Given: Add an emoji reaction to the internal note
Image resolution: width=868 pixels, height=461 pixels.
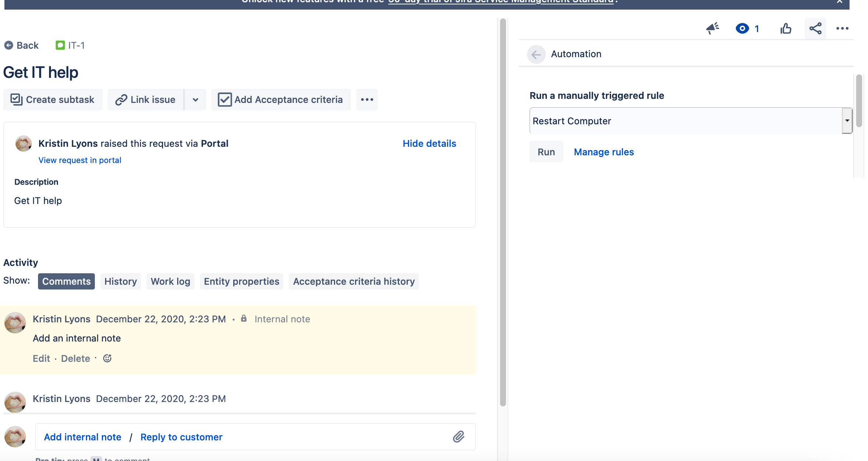Looking at the screenshot, I should (x=107, y=358).
